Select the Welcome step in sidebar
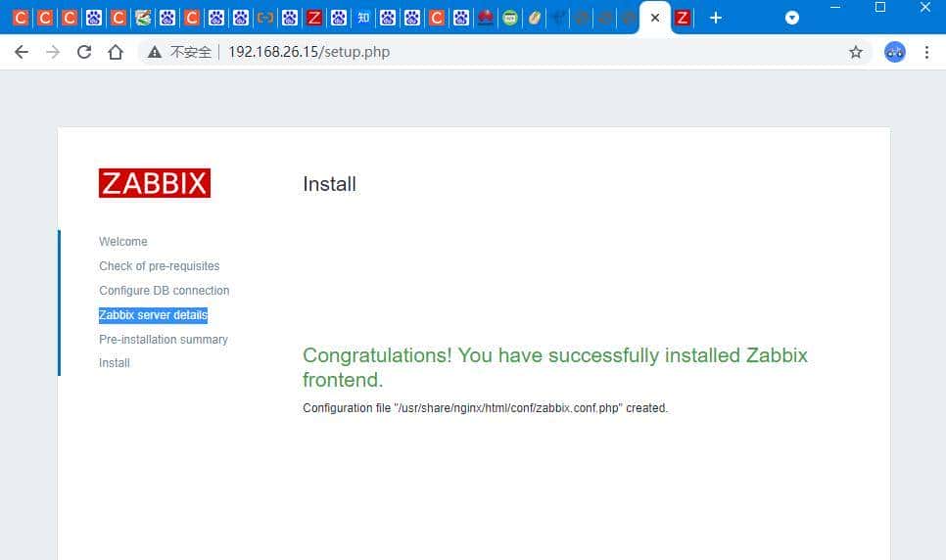This screenshot has width=946, height=560. pyautogui.click(x=123, y=242)
